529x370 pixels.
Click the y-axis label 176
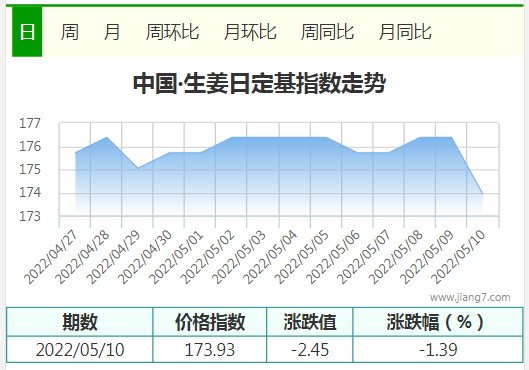coord(30,146)
